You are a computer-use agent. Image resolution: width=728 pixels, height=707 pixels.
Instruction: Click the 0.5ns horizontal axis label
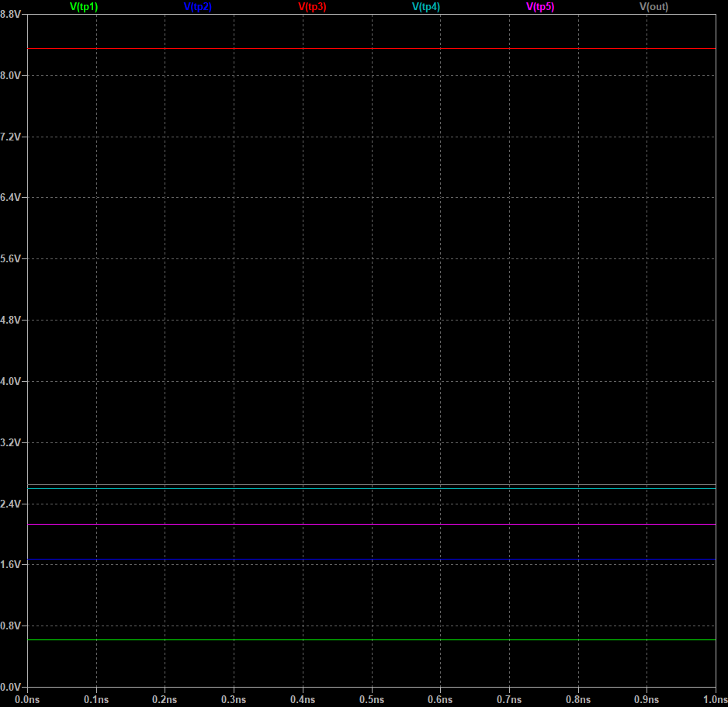pos(372,699)
